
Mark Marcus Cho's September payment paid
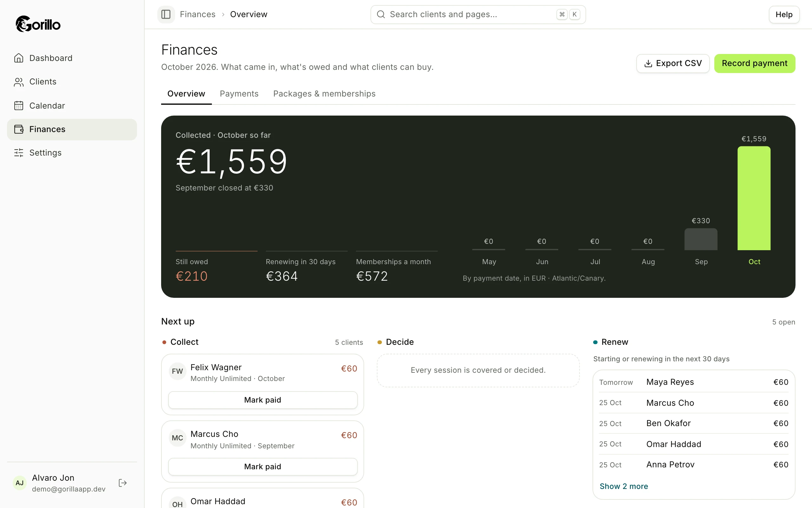262,467
